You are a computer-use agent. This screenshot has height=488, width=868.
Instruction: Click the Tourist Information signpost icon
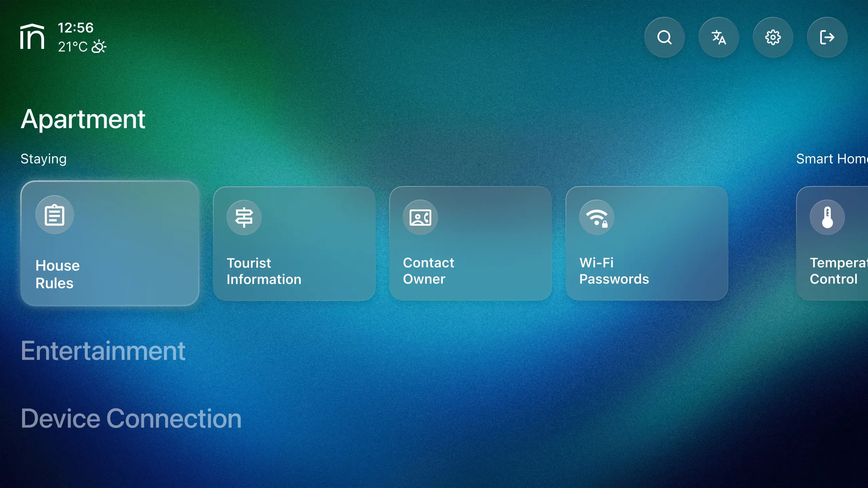tap(244, 217)
